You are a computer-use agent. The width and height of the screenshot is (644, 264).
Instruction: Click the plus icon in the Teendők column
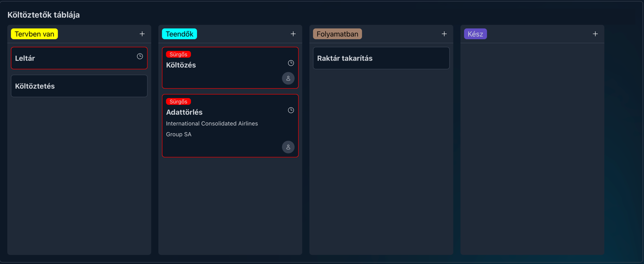pyautogui.click(x=293, y=33)
